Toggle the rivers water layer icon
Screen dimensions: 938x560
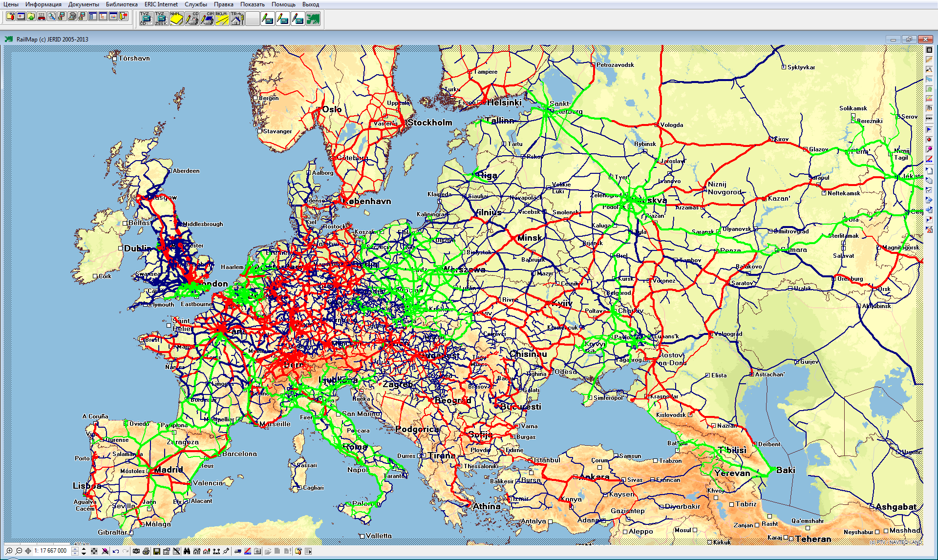click(x=929, y=79)
